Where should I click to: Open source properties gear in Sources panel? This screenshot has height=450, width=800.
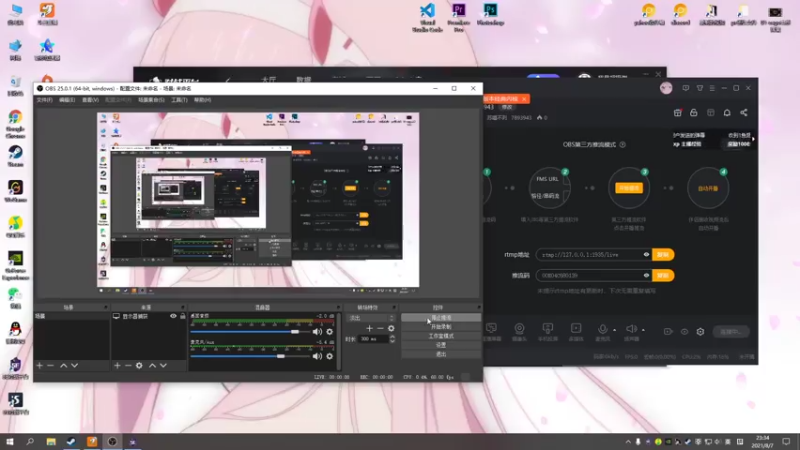coord(139,365)
